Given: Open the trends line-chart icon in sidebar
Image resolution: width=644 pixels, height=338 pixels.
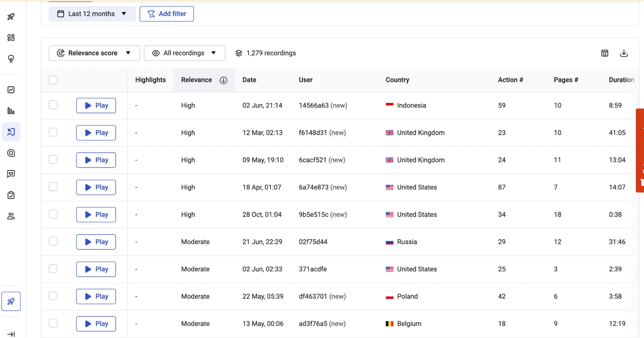Looking at the screenshot, I should coord(11,90).
